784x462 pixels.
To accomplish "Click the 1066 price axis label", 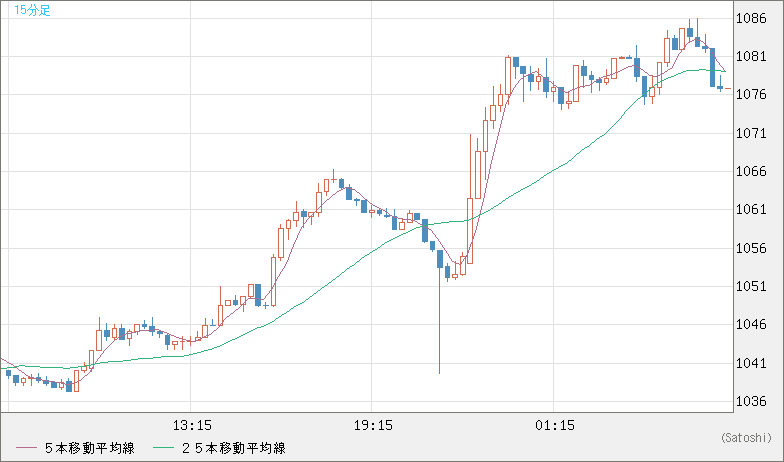I will (751, 172).
